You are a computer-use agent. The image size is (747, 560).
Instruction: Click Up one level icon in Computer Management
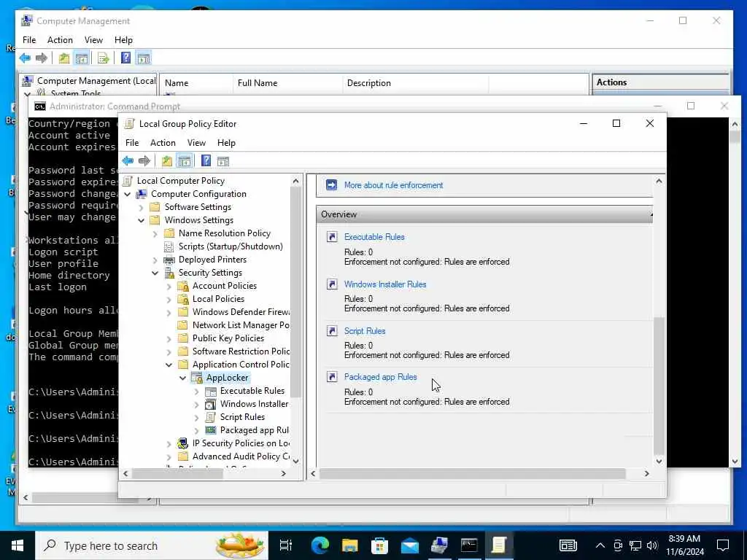click(x=64, y=58)
